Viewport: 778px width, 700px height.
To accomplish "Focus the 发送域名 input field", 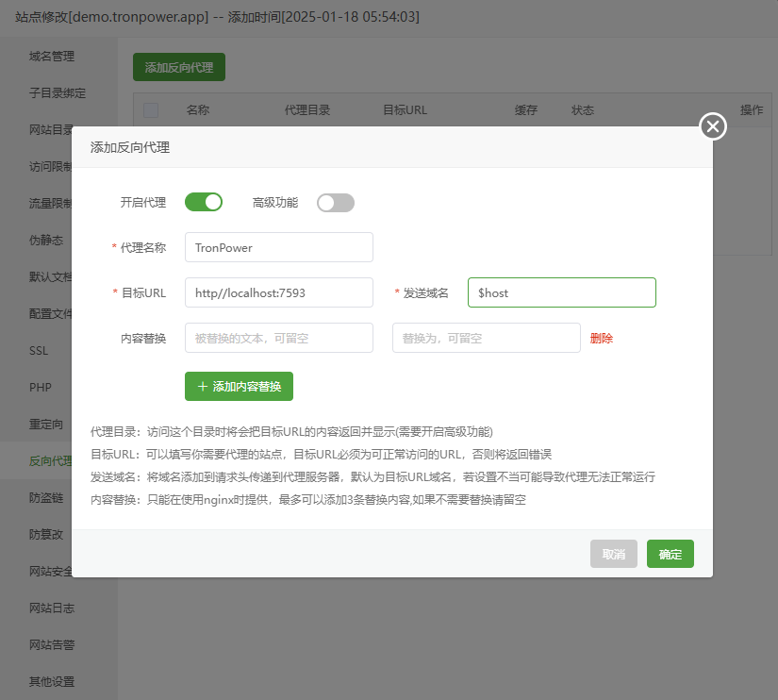I will (561, 292).
